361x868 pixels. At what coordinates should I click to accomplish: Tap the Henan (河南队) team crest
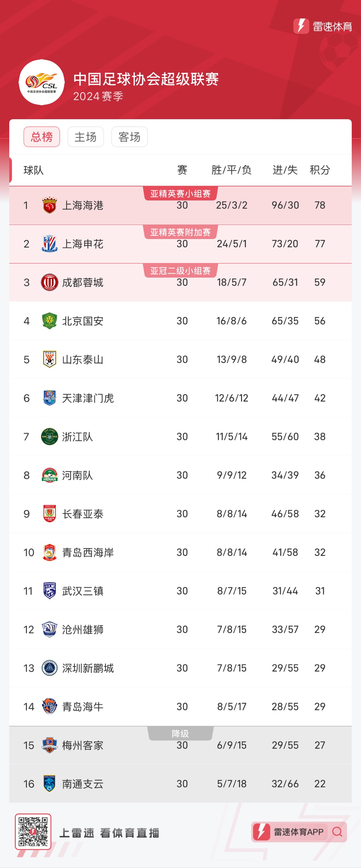click(x=49, y=475)
